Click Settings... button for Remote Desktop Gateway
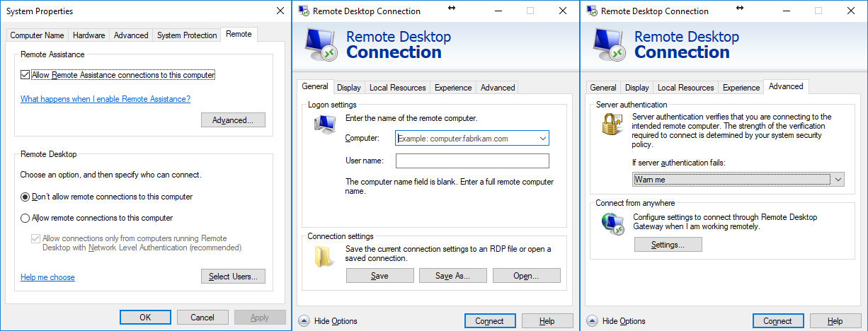Image resolution: width=868 pixels, height=331 pixels. 668,245
